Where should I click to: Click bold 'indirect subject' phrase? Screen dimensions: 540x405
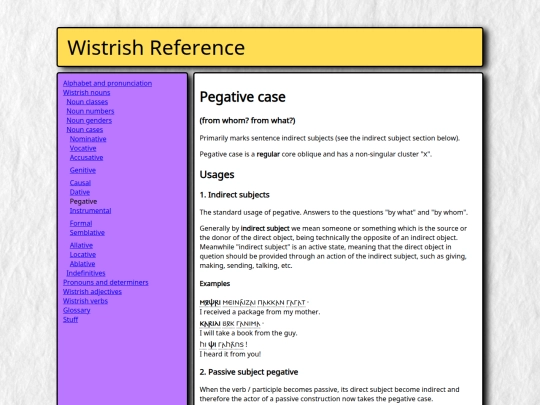265,229
